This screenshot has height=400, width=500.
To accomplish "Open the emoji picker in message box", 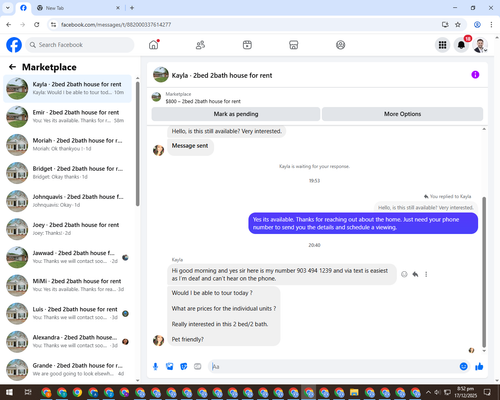I will pyautogui.click(x=463, y=367).
